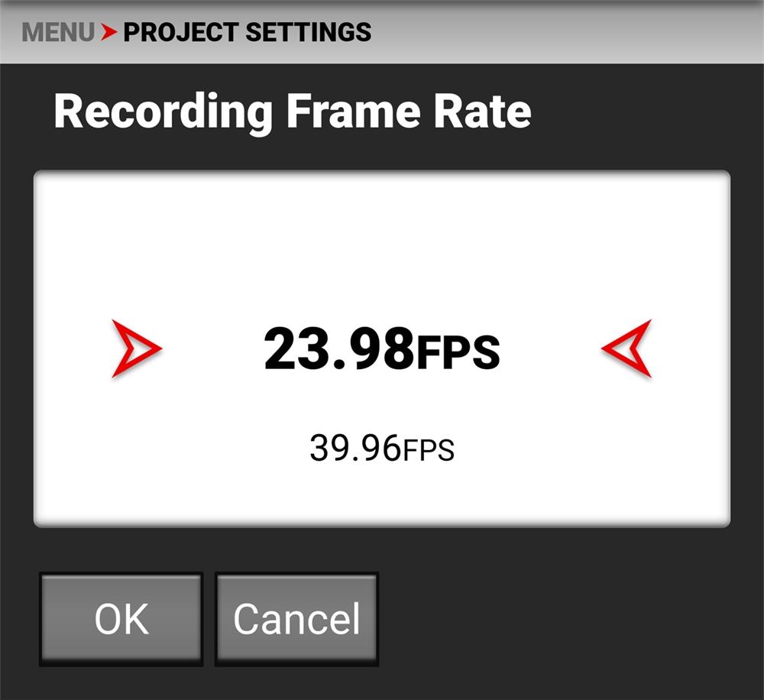
Task: Click the FPS unit beside 23.98
Action: coord(458,353)
